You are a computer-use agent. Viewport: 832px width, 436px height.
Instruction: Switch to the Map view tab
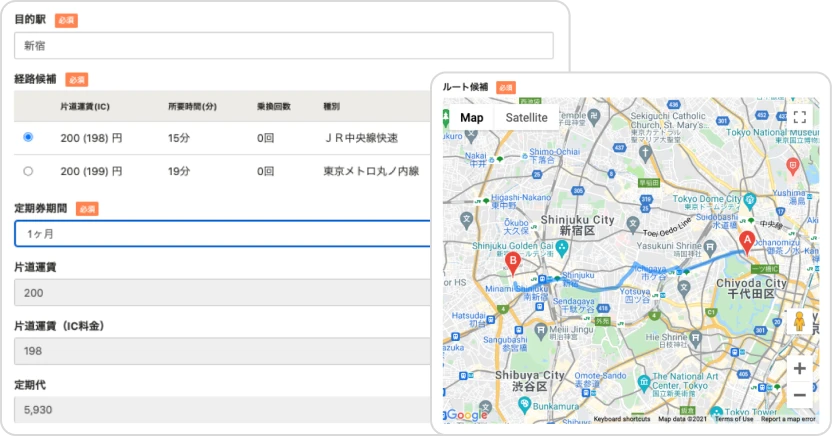[472, 118]
